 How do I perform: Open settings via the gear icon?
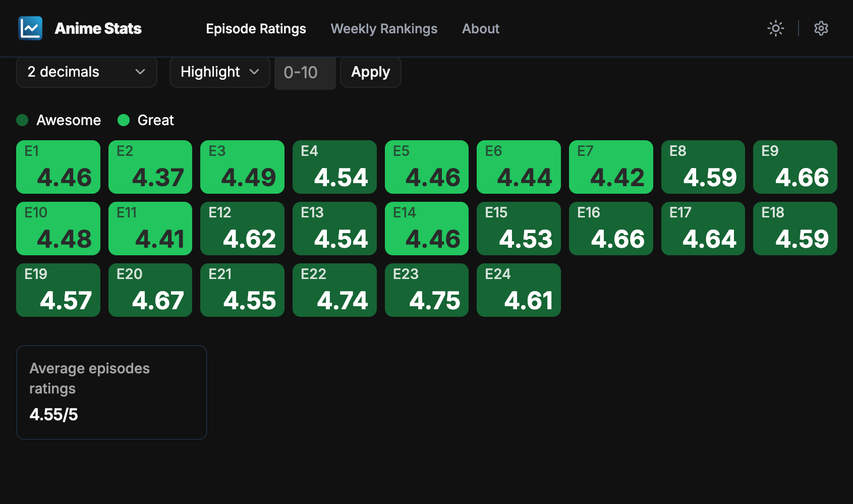821,28
